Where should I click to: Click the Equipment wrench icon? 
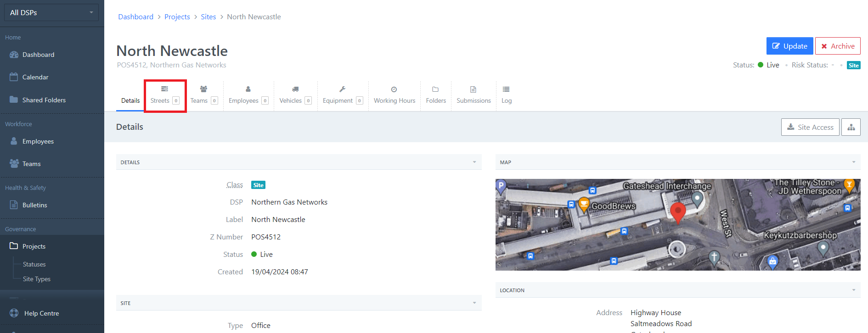point(342,89)
